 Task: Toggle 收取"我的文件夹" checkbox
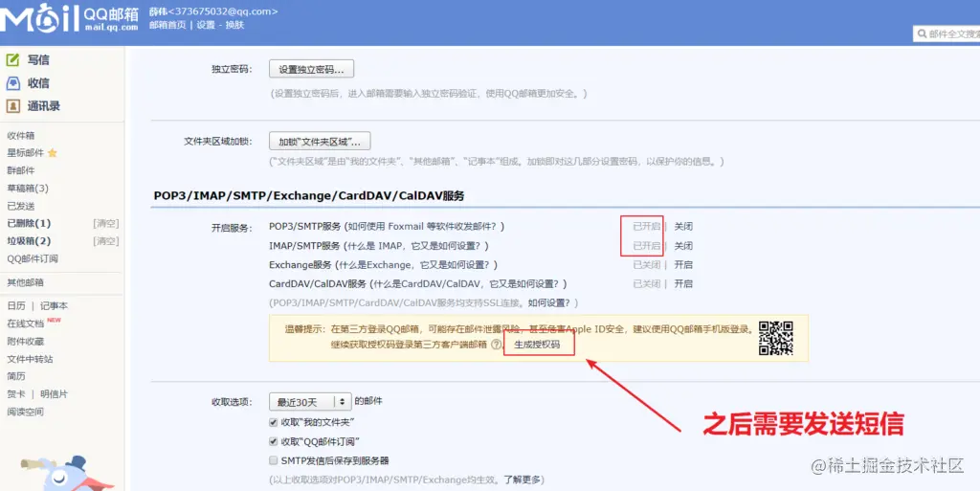pyautogui.click(x=273, y=423)
